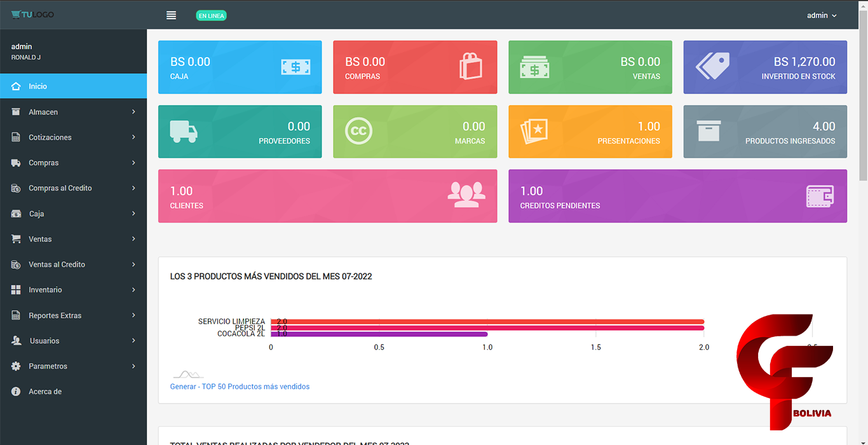Click the purple COCACOLA 2L chart bar
Viewport: 868px width, 445px height.
[381, 334]
